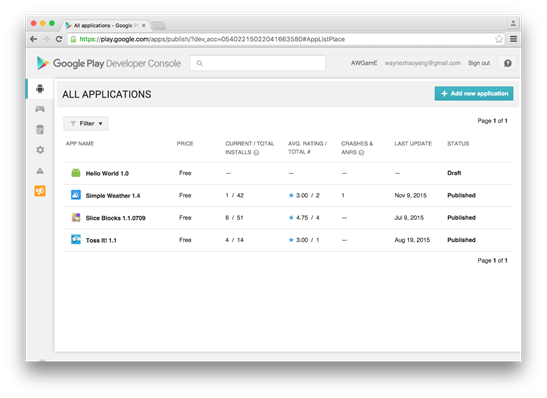Click the gmail account email address
The height and width of the screenshot is (398, 547).
point(423,63)
